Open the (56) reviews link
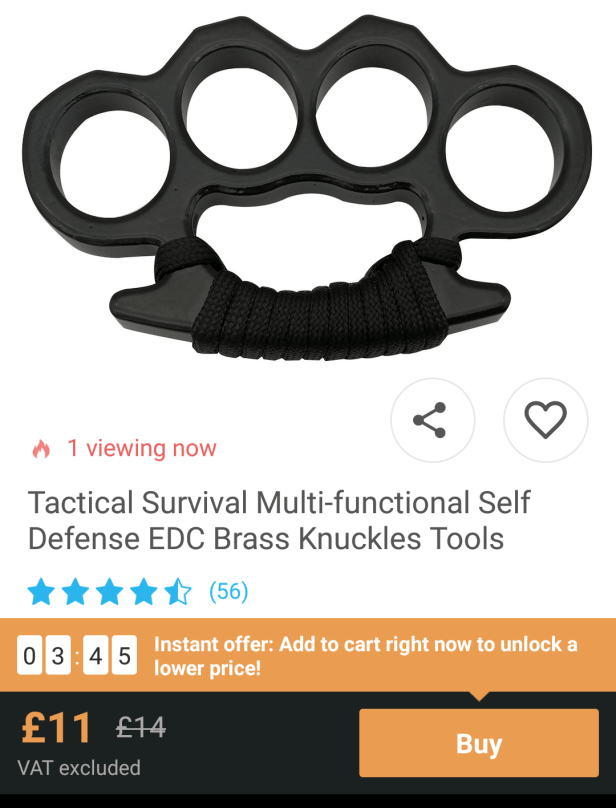Screen dimensions: 616x808 228,591
